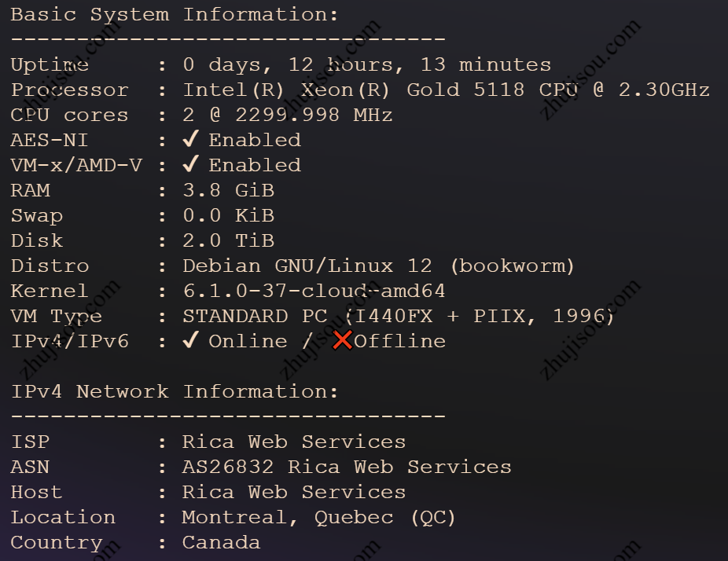Click the "Distro" label
Viewport: 728px width, 561px height.
50,266
